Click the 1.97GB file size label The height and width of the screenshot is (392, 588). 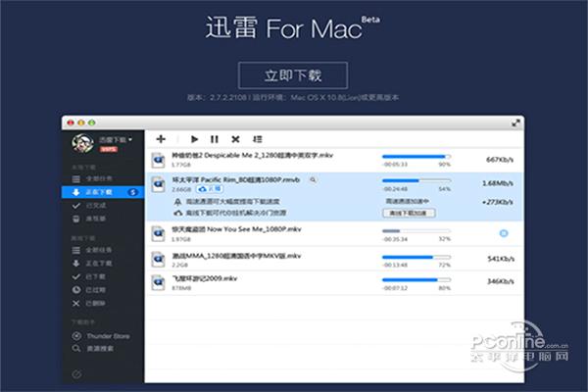pos(181,239)
